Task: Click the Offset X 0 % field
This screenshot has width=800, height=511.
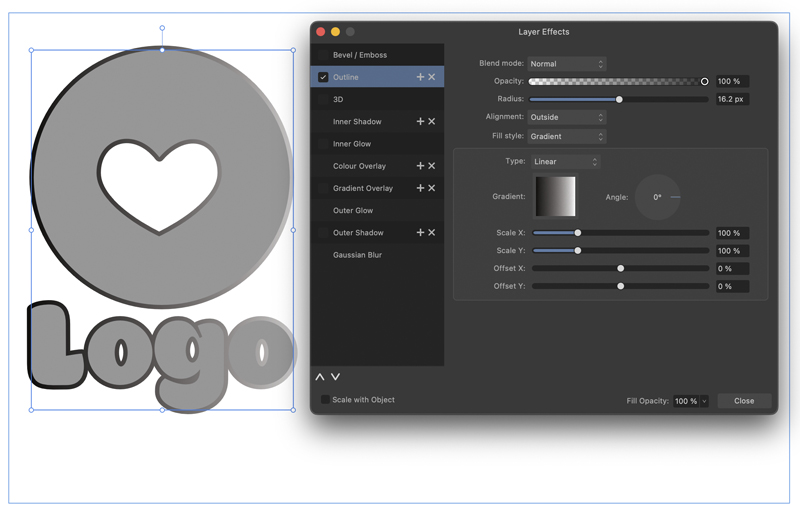Action: click(732, 269)
